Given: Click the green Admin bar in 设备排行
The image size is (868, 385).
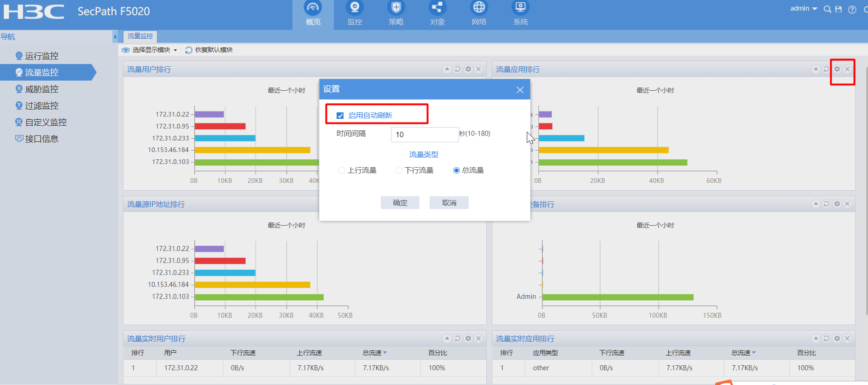Looking at the screenshot, I should point(618,297).
